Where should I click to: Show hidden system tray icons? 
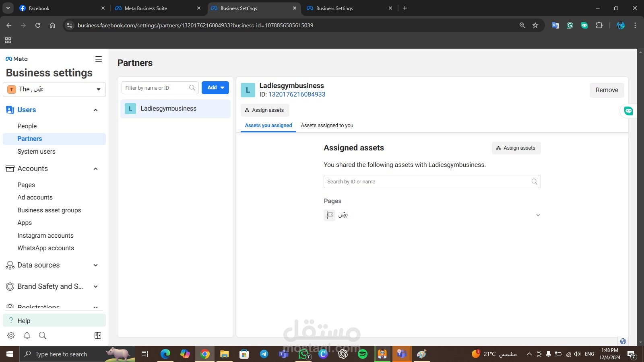coord(529,354)
